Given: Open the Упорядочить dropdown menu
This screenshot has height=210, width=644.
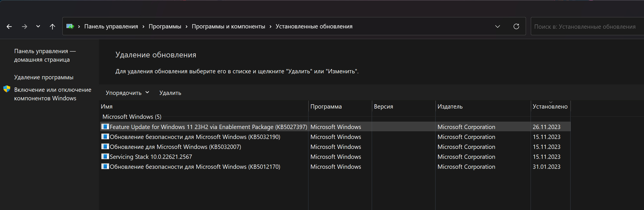Looking at the screenshot, I should 127,93.
